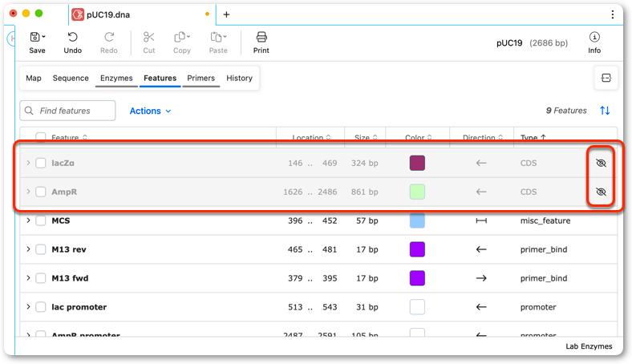Switch to the Sequence tab

(71, 79)
